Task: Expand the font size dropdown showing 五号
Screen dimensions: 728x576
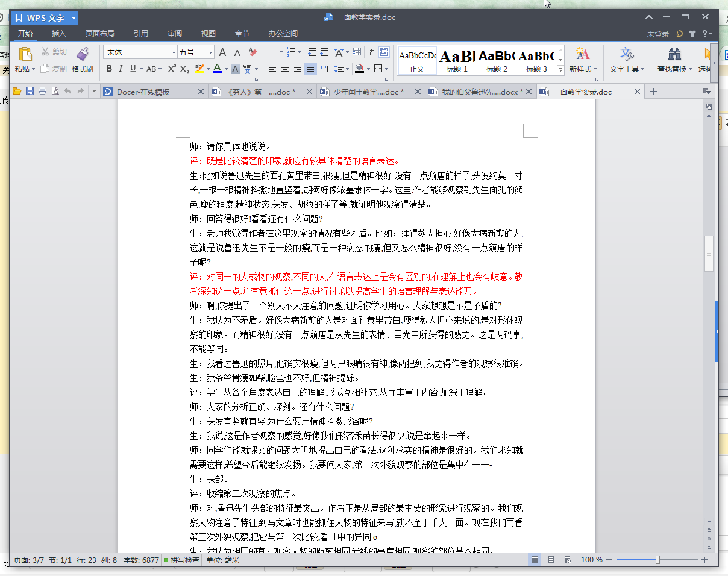Action: coord(210,52)
